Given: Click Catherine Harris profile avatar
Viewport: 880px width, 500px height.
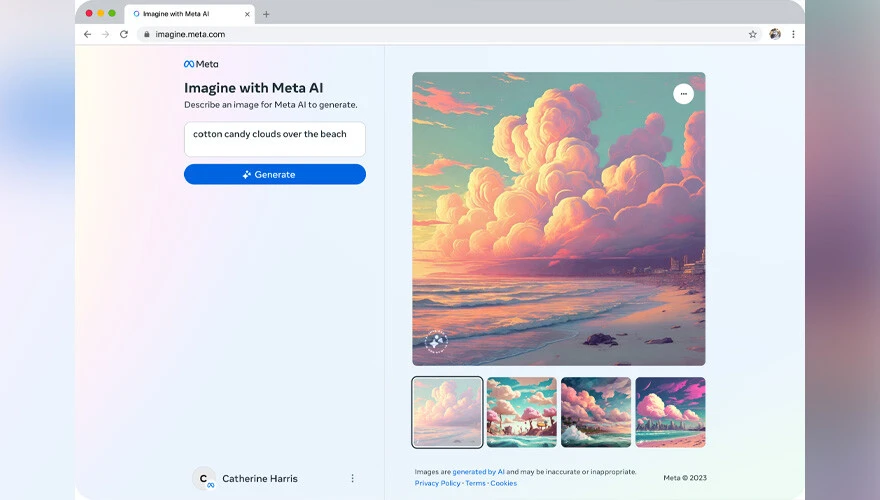Looking at the screenshot, I should [204, 479].
